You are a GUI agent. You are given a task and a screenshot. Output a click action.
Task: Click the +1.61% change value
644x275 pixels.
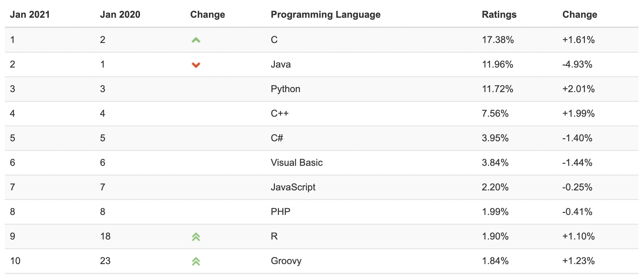pyautogui.click(x=578, y=40)
